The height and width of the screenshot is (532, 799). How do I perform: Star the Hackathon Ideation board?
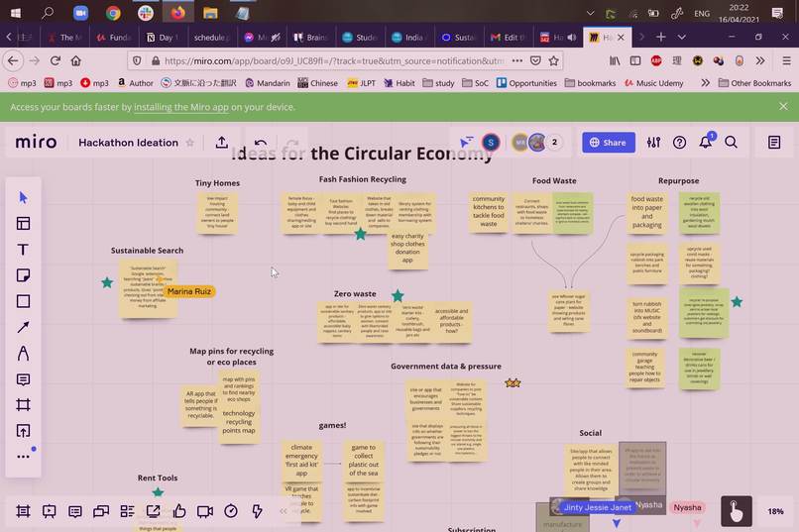coord(190,143)
